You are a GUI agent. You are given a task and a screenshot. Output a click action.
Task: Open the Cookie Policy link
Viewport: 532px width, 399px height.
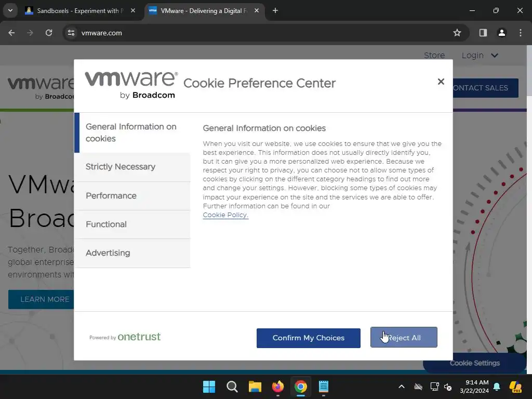(x=225, y=215)
